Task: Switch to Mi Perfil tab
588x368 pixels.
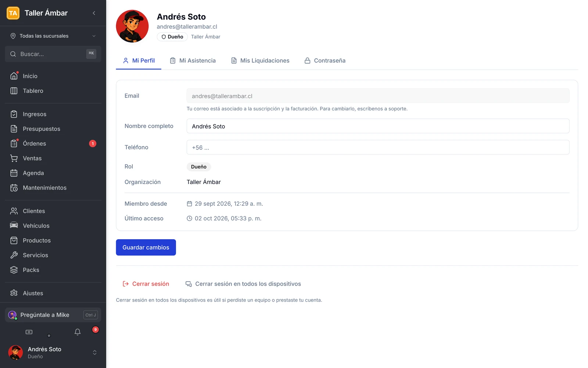Action: (139, 60)
